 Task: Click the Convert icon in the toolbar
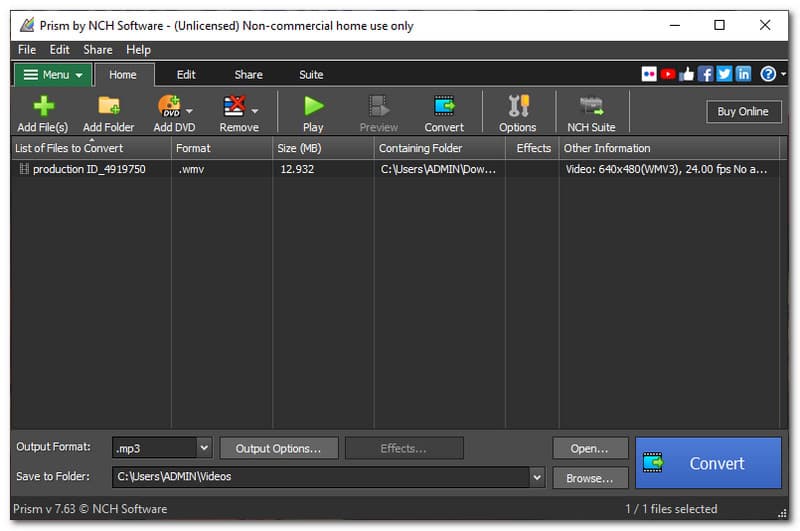click(x=443, y=112)
